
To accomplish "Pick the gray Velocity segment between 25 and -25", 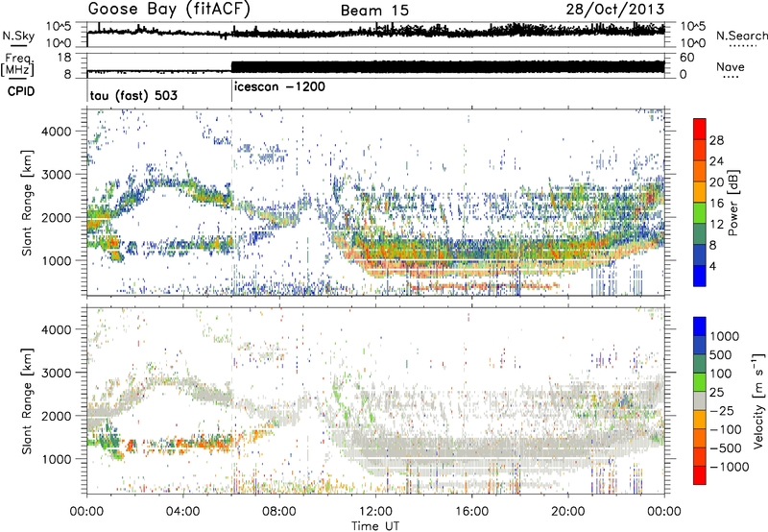I will pyautogui.click(x=700, y=400).
